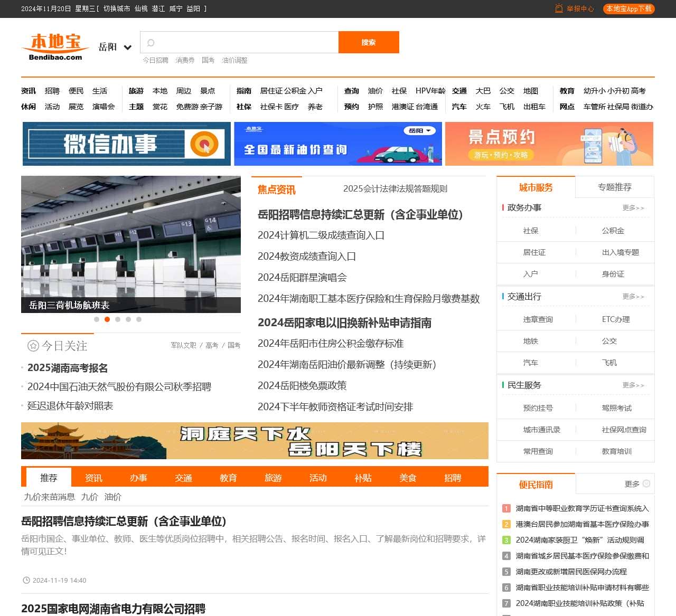The width and height of the screenshot is (676, 616).
Task: Select the fourth carousel dot
Action: point(128,319)
